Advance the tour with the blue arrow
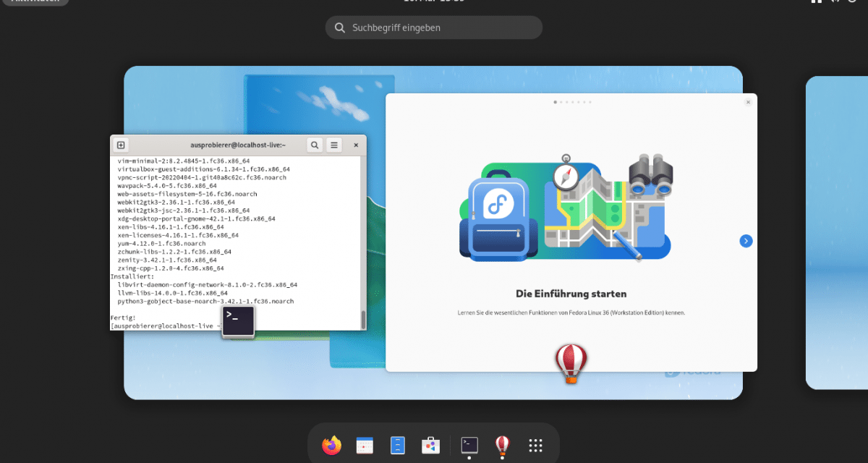The image size is (868, 463). coord(746,240)
